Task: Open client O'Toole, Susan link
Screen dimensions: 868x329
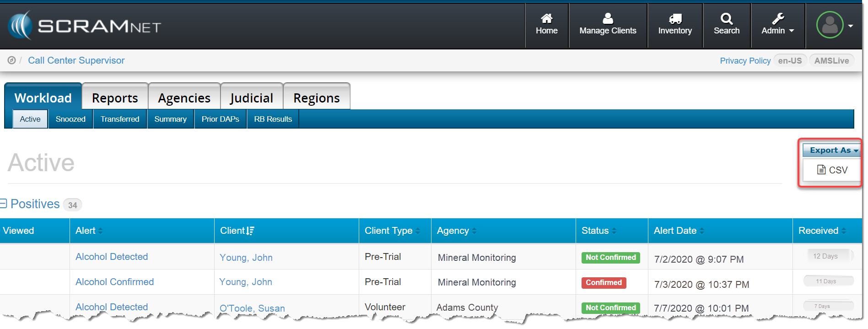Action: 252,308
